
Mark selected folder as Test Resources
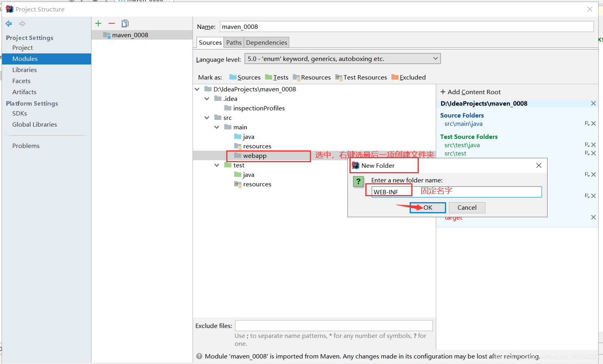click(361, 77)
